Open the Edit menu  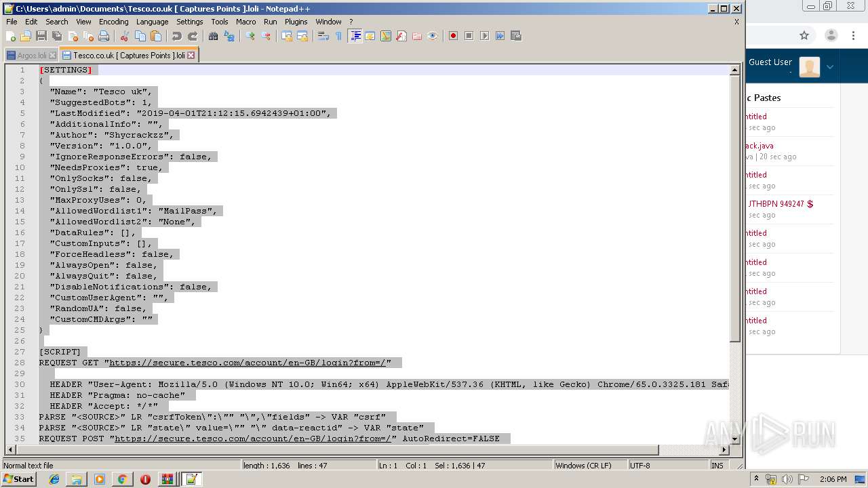[x=31, y=22]
